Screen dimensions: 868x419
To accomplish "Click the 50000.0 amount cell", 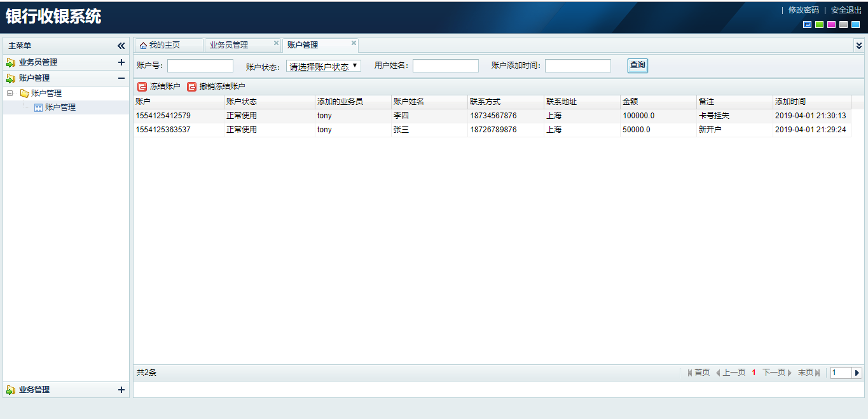I will [x=658, y=130].
